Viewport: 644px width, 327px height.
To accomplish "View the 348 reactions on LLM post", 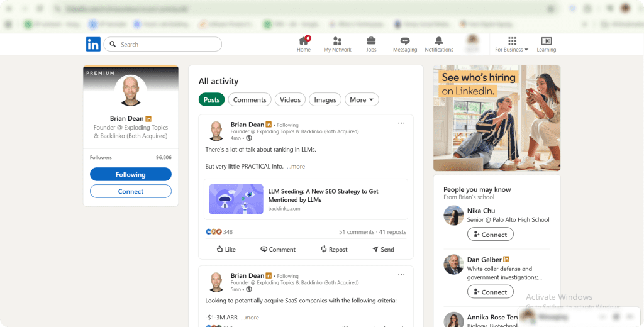I will (219, 231).
